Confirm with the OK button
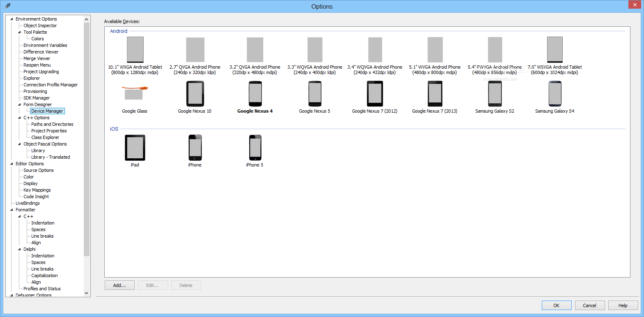 coord(557,305)
